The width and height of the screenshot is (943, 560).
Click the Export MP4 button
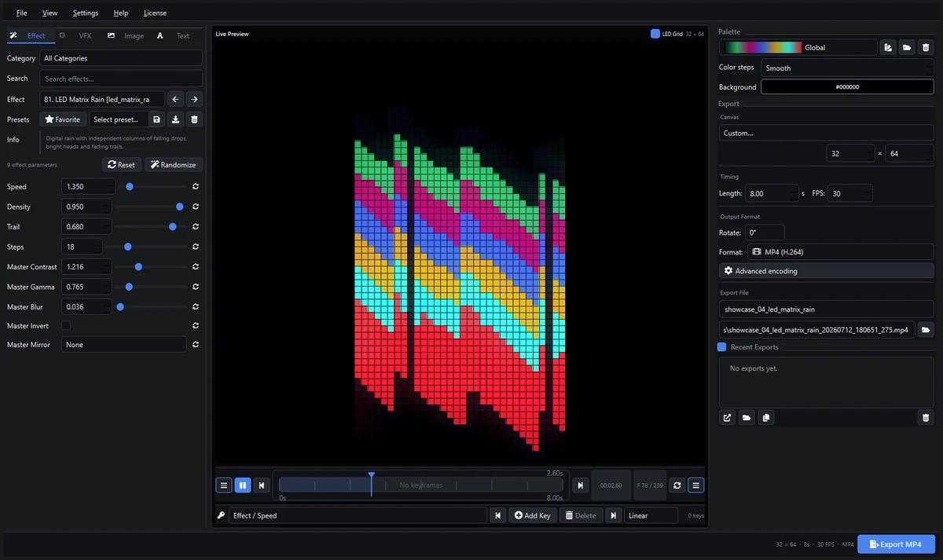pyautogui.click(x=896, y=544)
